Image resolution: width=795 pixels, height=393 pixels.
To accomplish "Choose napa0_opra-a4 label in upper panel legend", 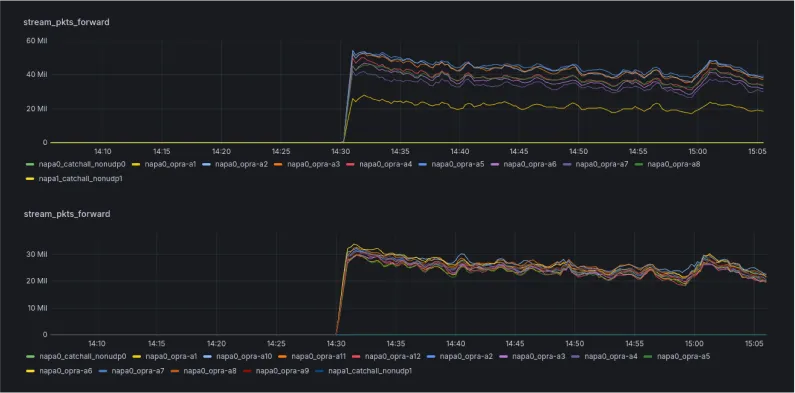I will pyautogui.click(x=386, y=164).
